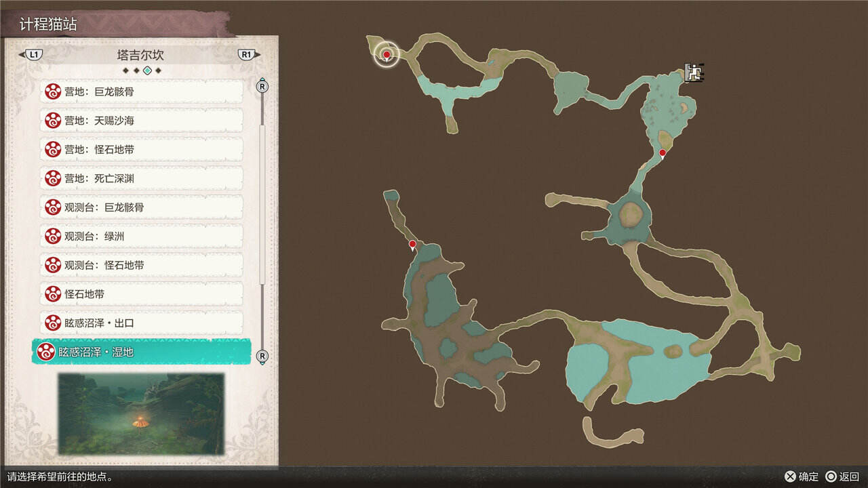Click the X icon beside 确定
This screenshot has width=868, height=488.
tap(789, 476)
